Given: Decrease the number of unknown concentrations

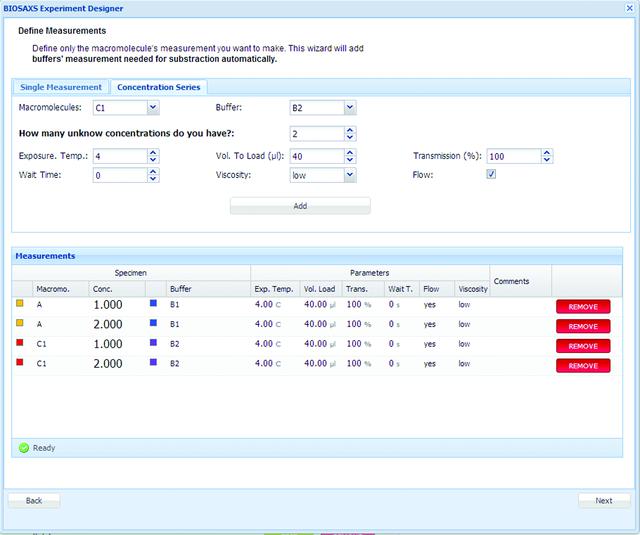Looking at the screenshot, I should coord(350,138).
